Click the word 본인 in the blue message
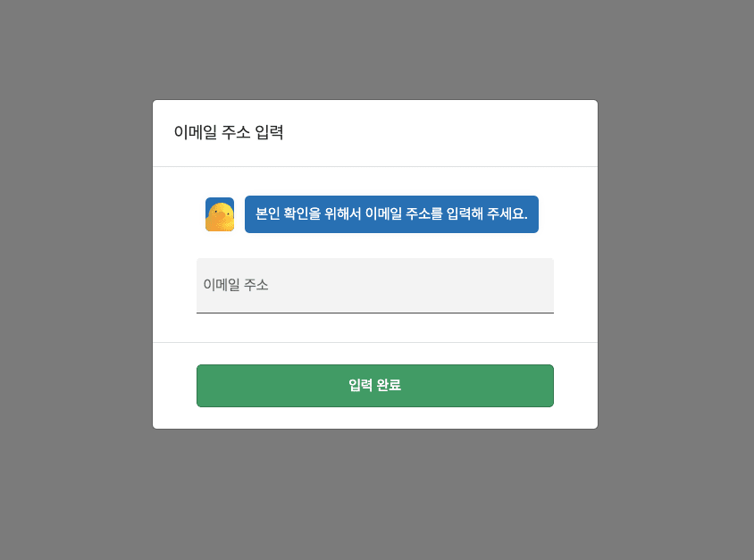This screenshot has width=754, height=560. coord(268,213)
